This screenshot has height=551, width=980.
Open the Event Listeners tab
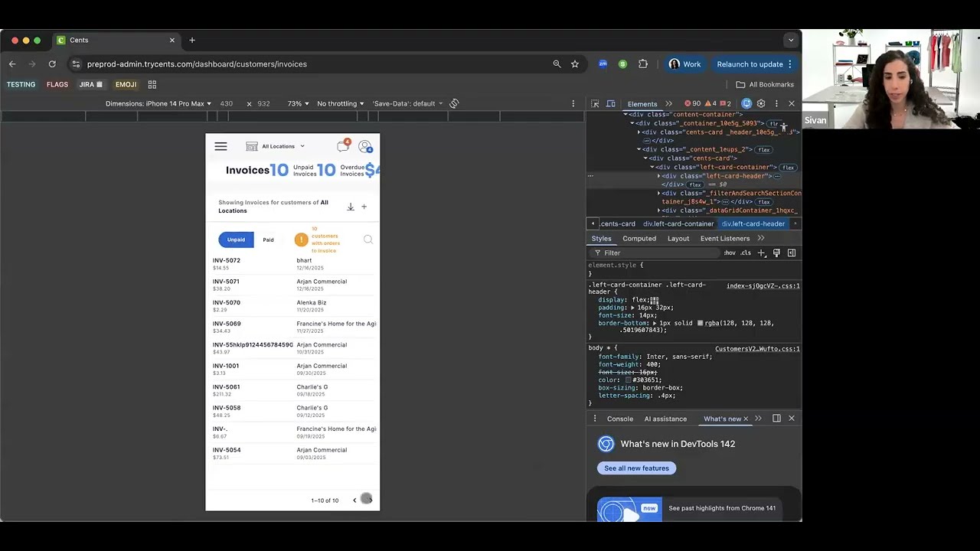(725, 238)
